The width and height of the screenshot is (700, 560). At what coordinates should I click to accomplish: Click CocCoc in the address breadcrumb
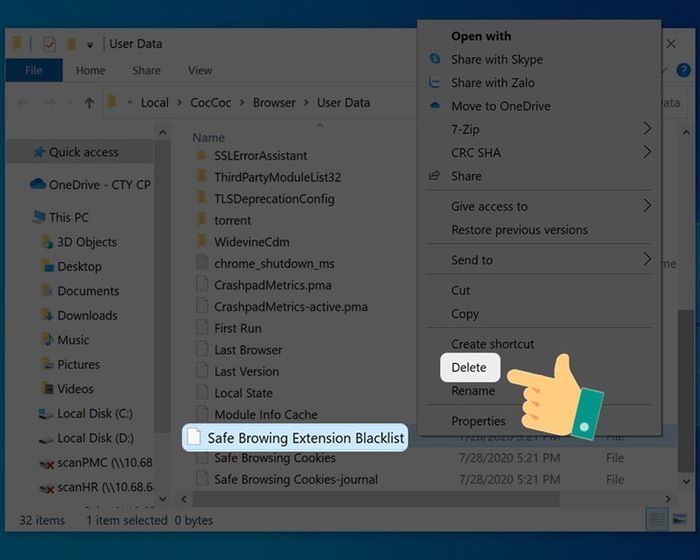[211, 103]
